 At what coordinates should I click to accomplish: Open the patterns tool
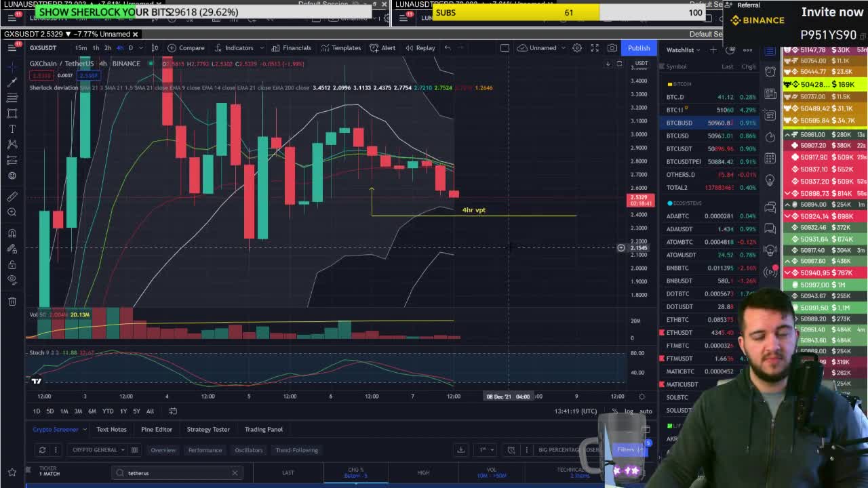point(12,144)
